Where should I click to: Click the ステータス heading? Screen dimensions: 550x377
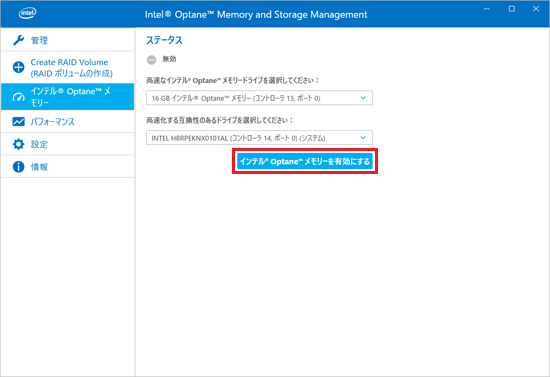click(x=164, y=40)
